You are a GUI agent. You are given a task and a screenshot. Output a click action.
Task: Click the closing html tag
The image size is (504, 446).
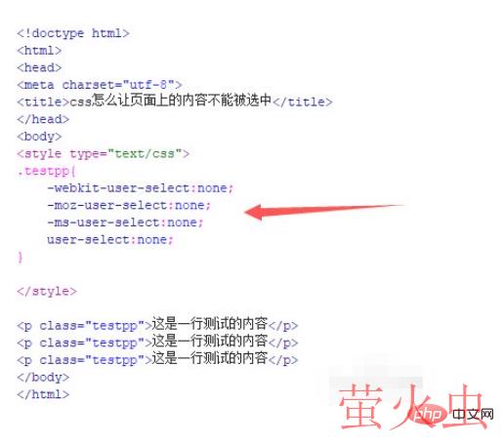pos(43,394)
